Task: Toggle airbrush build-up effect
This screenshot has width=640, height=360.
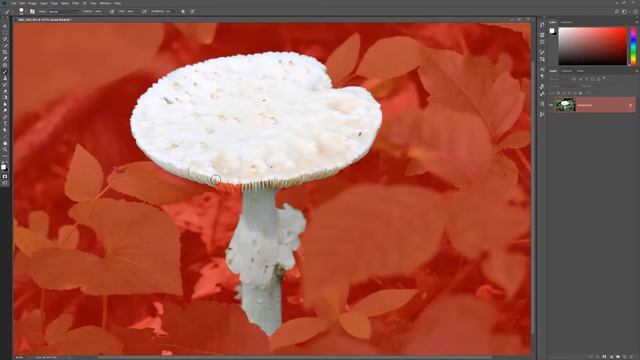Action: tap(144, 11)
